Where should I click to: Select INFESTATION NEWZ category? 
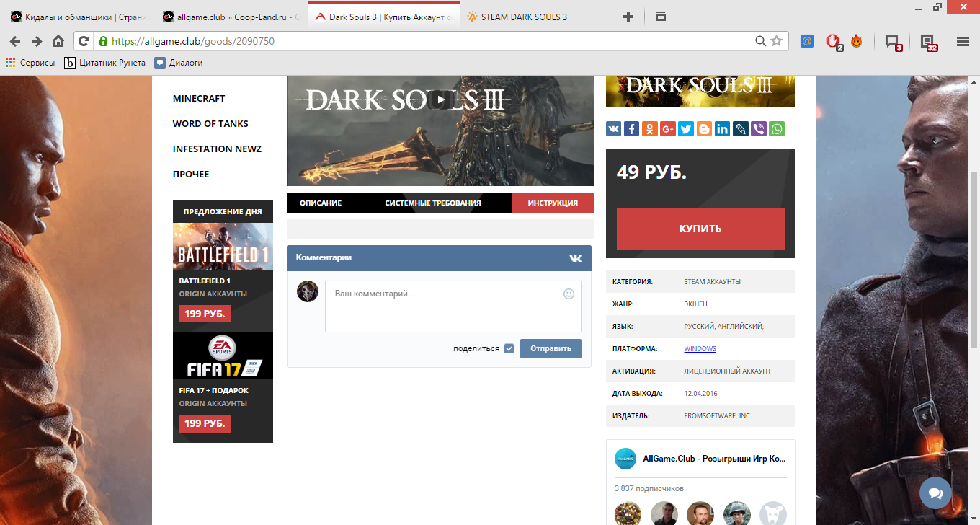tap(217, 149)
